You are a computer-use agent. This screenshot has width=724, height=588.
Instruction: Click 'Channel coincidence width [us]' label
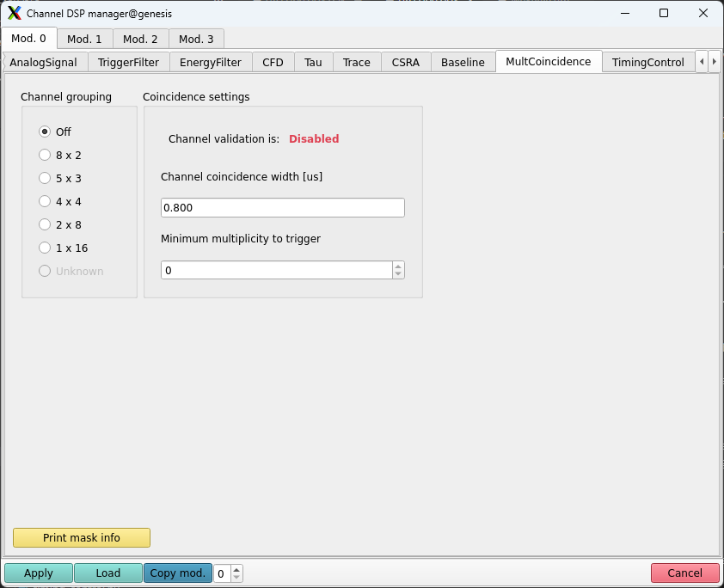(242, 177)
